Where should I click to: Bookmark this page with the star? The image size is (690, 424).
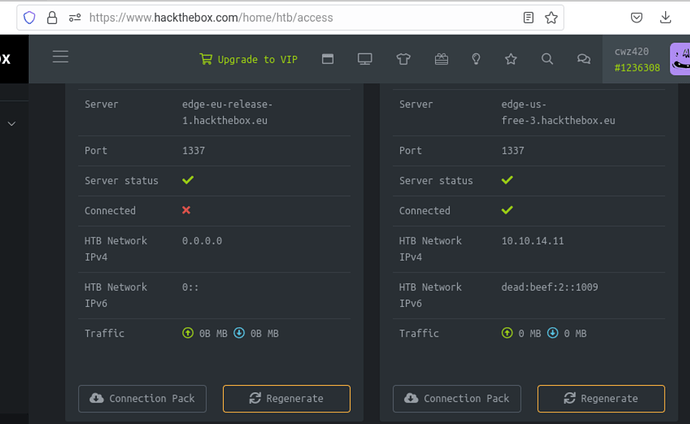point(551,17)
